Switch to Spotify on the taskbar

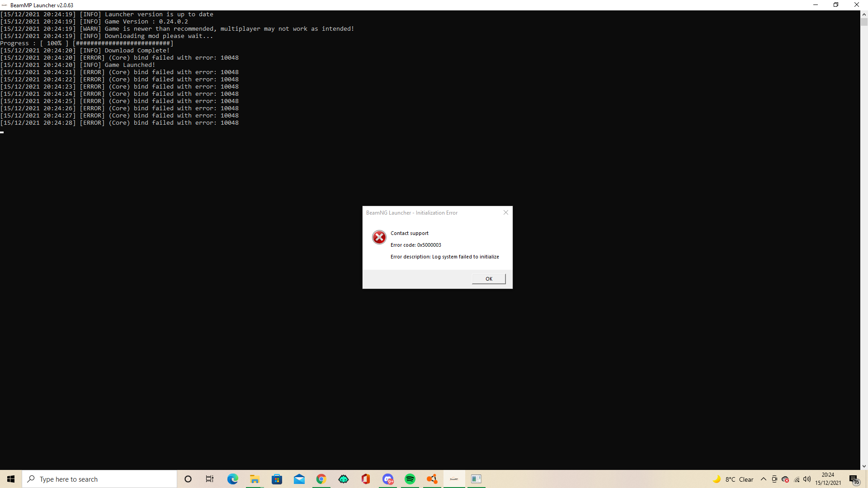click(410, 479)
